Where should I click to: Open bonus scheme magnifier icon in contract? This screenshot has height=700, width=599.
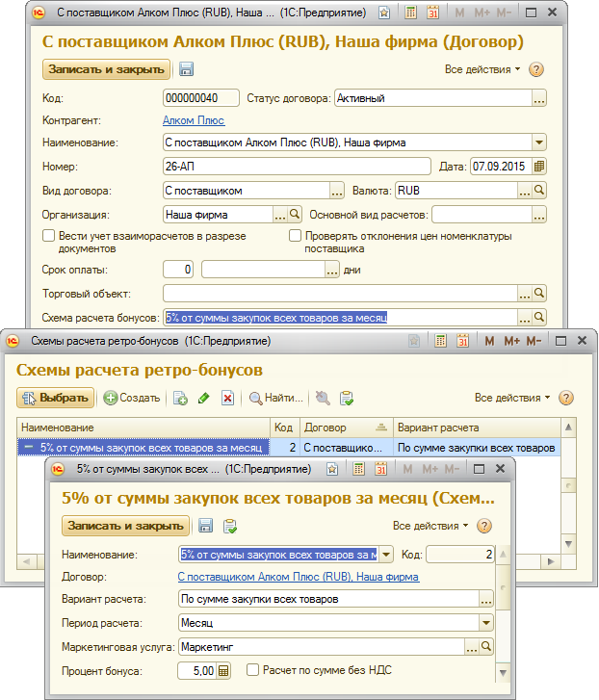(x=539, y=318)
